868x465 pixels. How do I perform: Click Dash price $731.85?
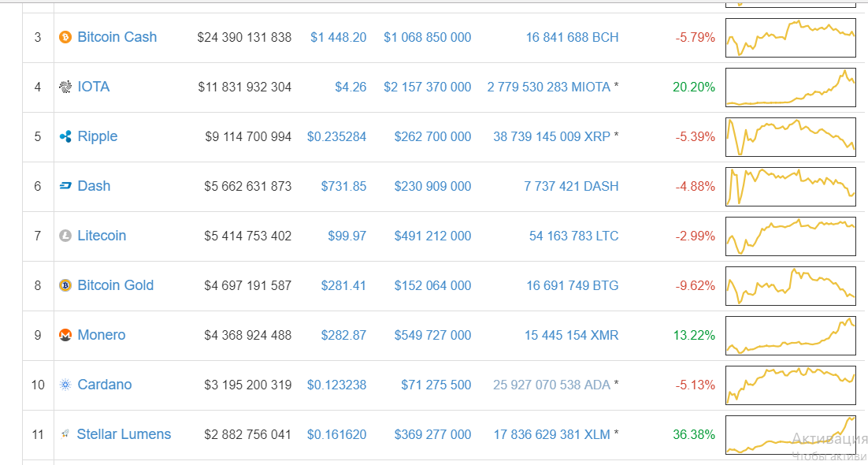[343, 186]
